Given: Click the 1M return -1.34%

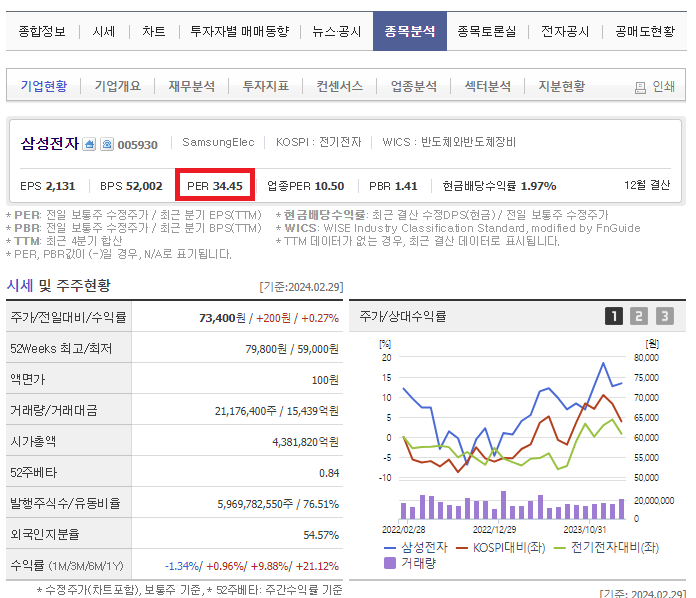Looking at the screenshot, I should tap(182, 566).
